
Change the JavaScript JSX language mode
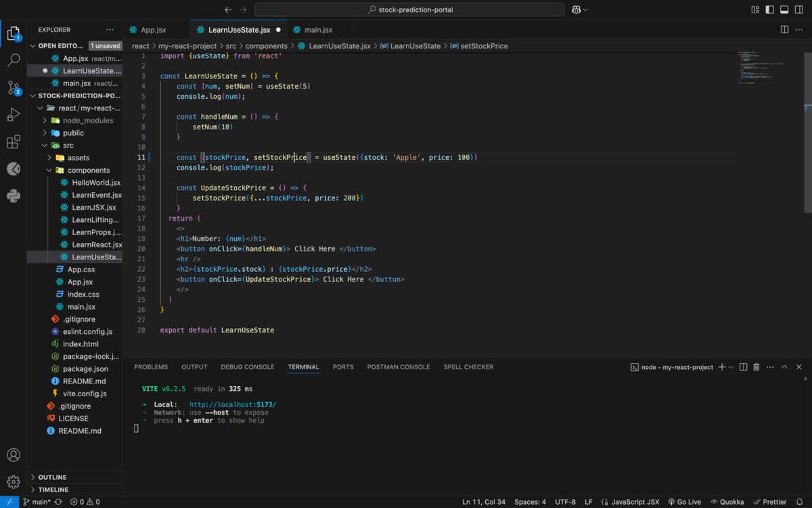pos(635,502)
